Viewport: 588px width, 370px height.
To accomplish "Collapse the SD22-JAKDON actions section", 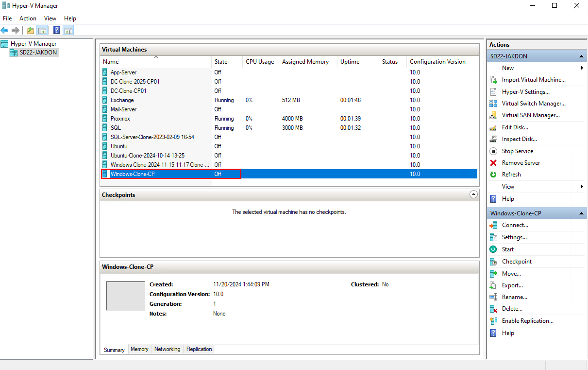I will point(581,56).
